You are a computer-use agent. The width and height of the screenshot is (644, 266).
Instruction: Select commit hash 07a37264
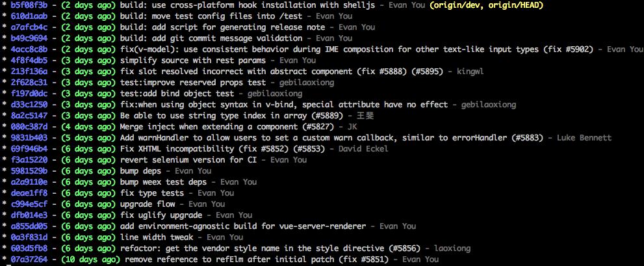click(29, 259)
